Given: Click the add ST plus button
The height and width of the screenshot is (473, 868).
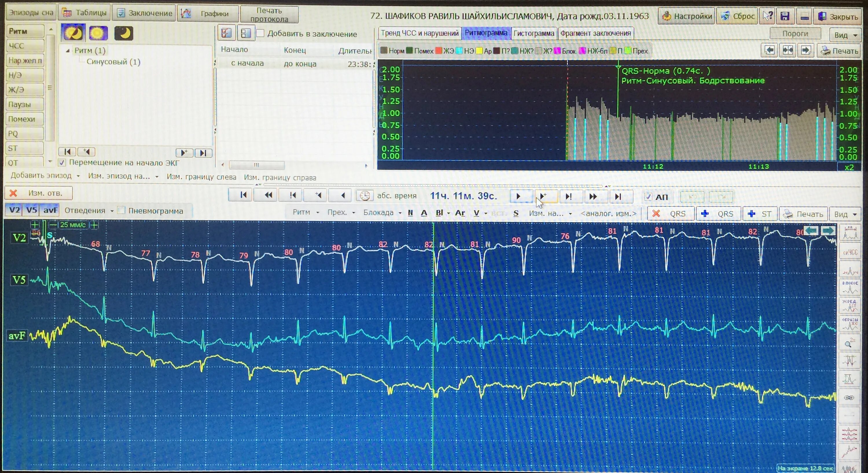Looking at the screenshot, I should pos(759,214).
